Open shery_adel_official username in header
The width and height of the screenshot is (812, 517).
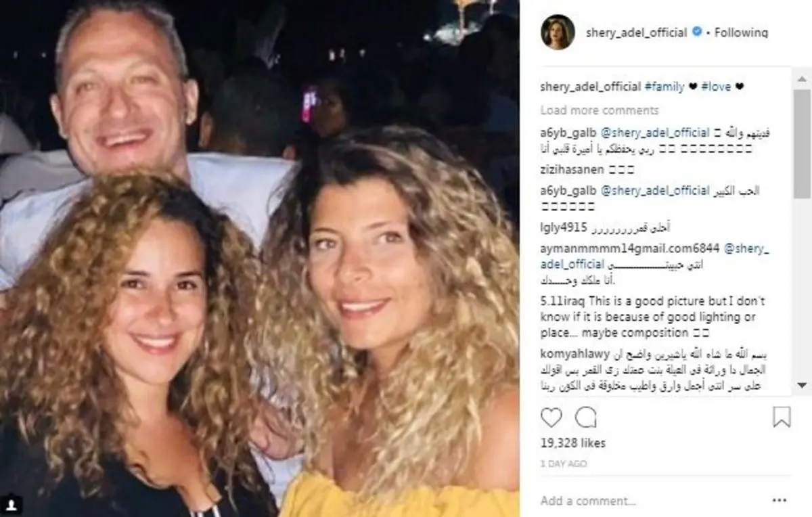click(x=636, y=32)
